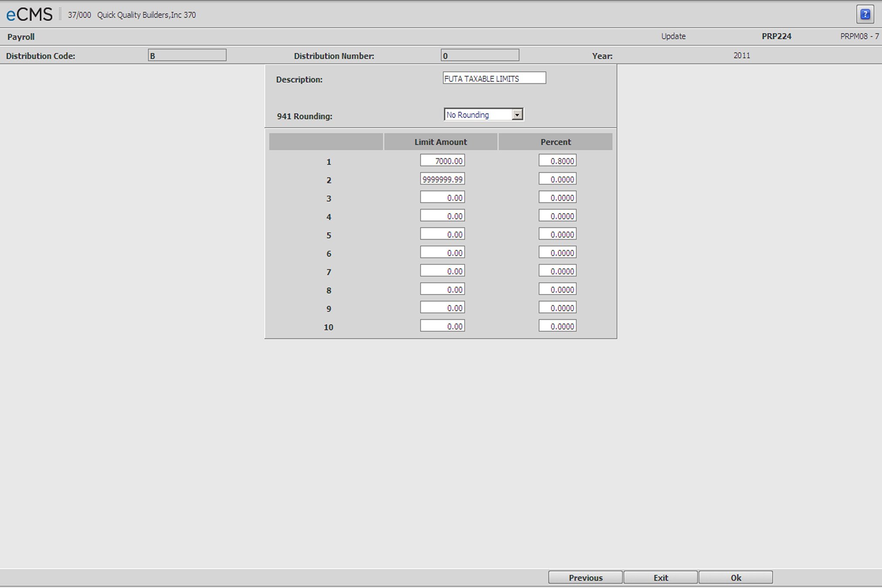882x588 pixels.
Task: Click the Percent field for row 1
Action: 557,161
